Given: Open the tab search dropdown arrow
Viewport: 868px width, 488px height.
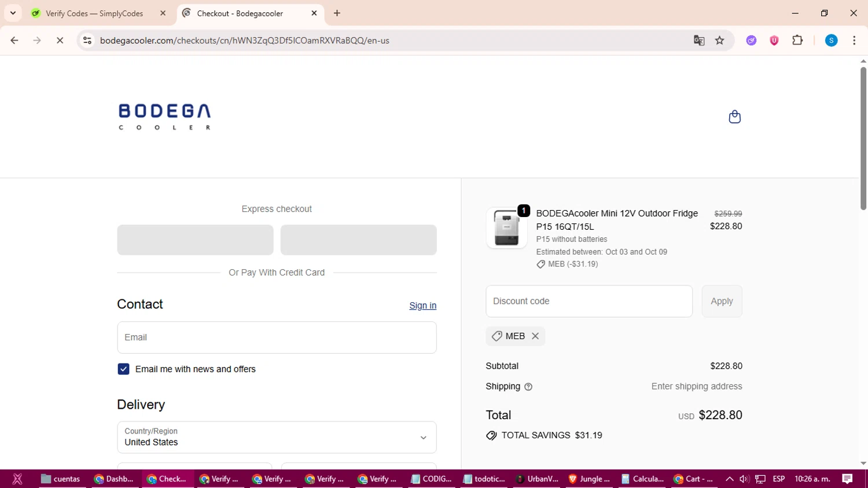Looking at the screenshot, I should point(13,13).
